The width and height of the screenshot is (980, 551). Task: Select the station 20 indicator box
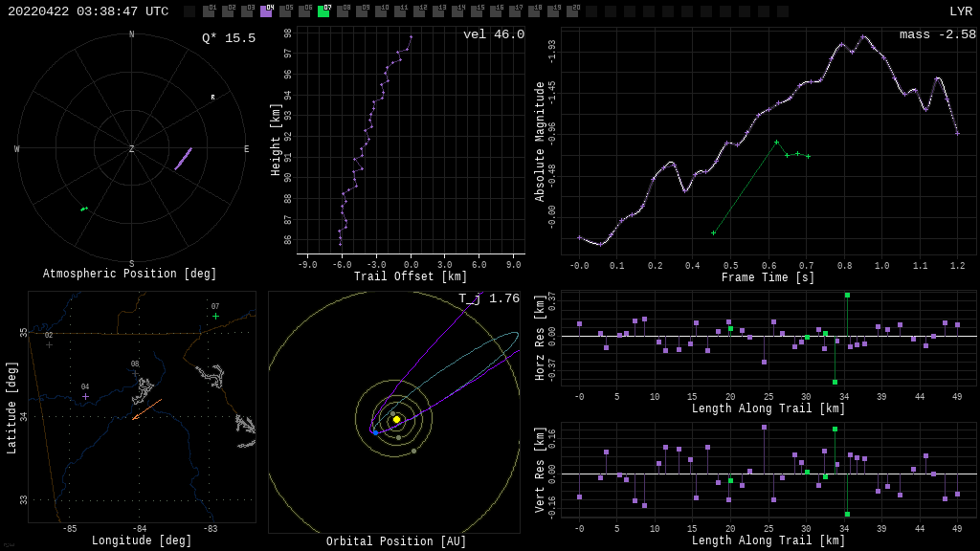coord(572,11)
